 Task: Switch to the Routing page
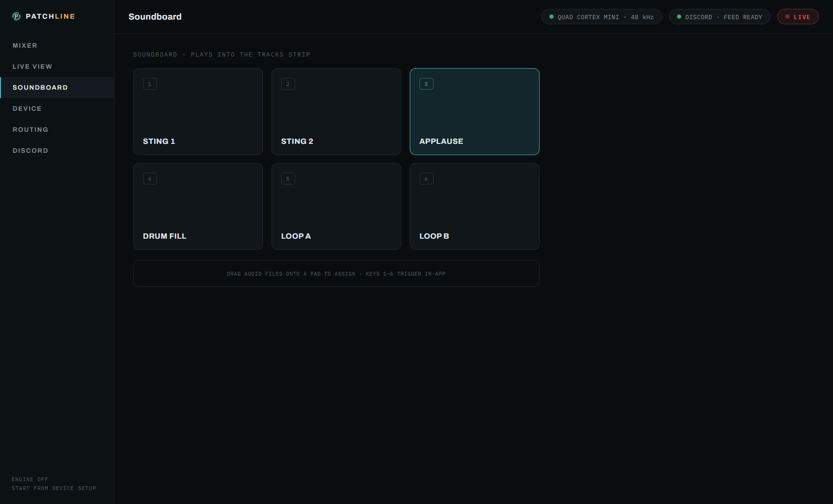pos(57,129)
